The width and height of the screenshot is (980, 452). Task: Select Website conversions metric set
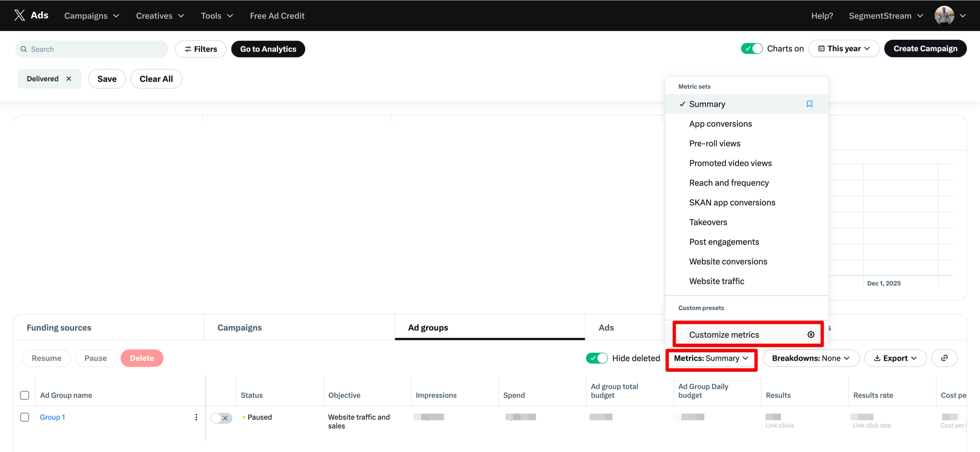(728, 262)
